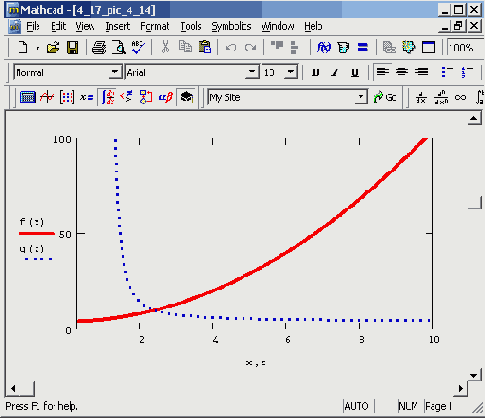Toggle bulleted list formatting
485x418 pixels.
click(x=447, y=72)
